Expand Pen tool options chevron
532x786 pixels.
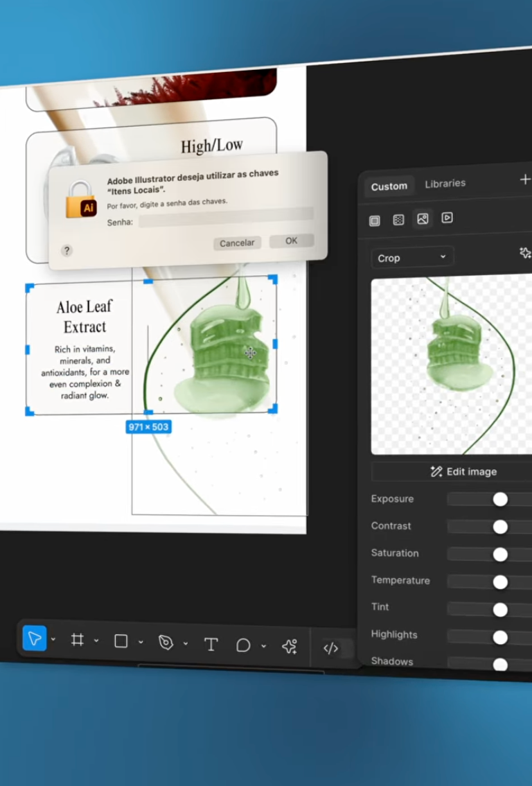pyautogui.click(x=186, y=644)
